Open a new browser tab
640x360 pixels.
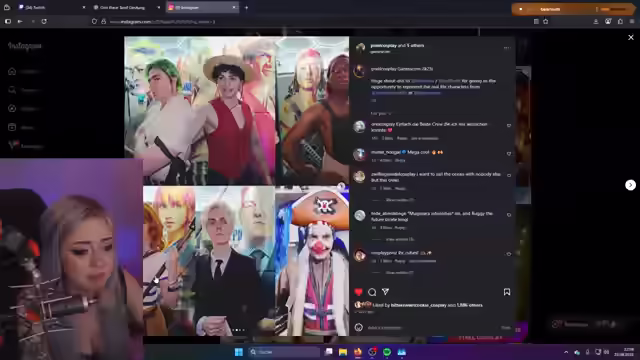pyautogui.click(x=246, y=7)
